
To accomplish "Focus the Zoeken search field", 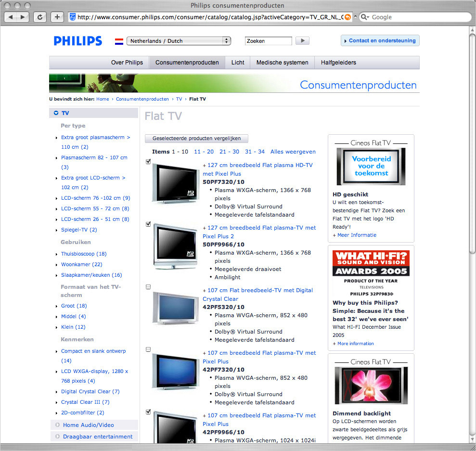I will (269, 41).
